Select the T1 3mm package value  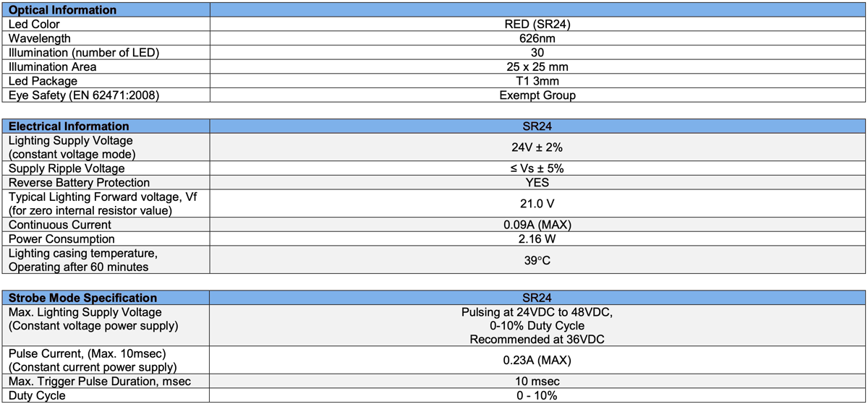pos(537,81)
